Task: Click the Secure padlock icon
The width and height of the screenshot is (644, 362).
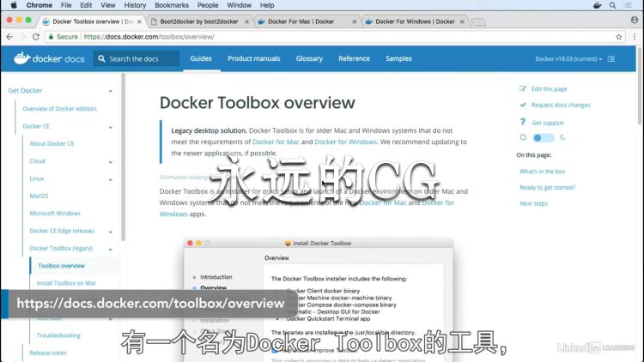Action: tap(51, 37)
